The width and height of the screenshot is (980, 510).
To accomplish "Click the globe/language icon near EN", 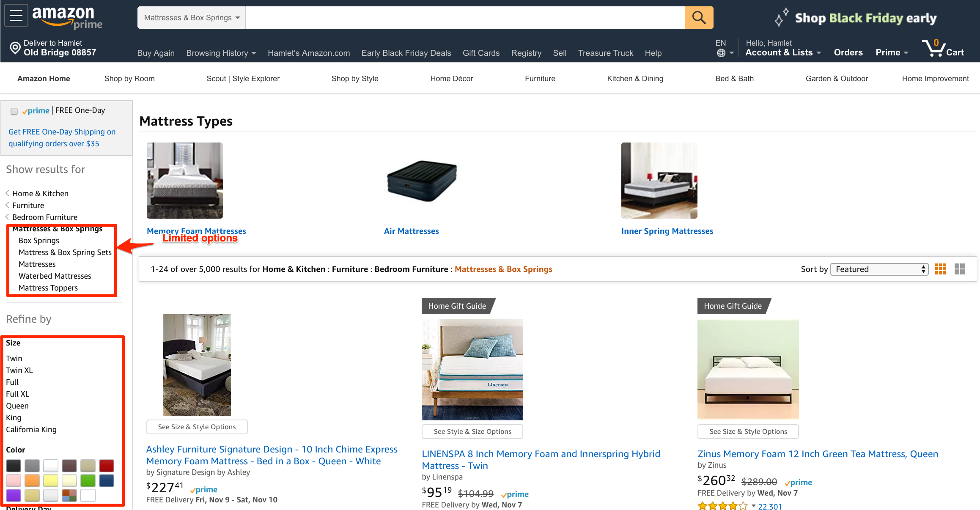I will point(721,53).
